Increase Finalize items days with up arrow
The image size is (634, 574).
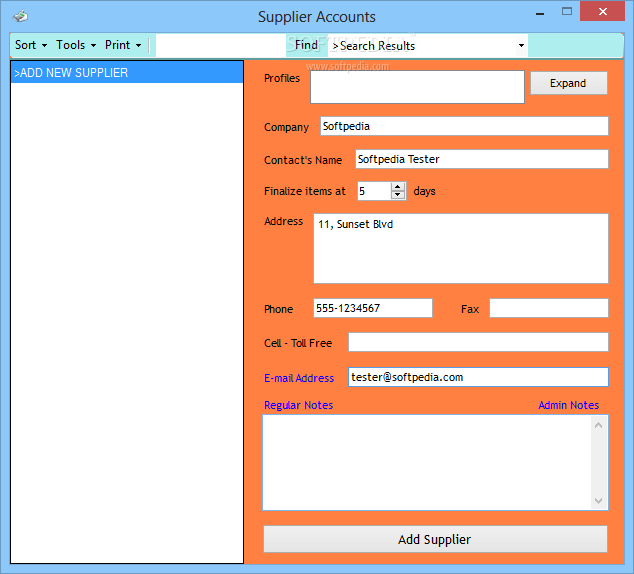click(x=398, y=187)
